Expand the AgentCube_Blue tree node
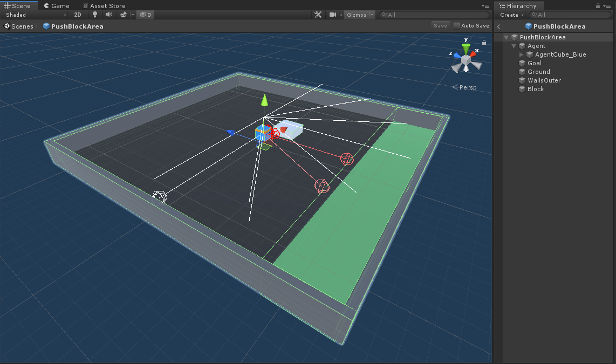Image resolution: width=616 pixels, height=364 pixels. click(521, 54)
